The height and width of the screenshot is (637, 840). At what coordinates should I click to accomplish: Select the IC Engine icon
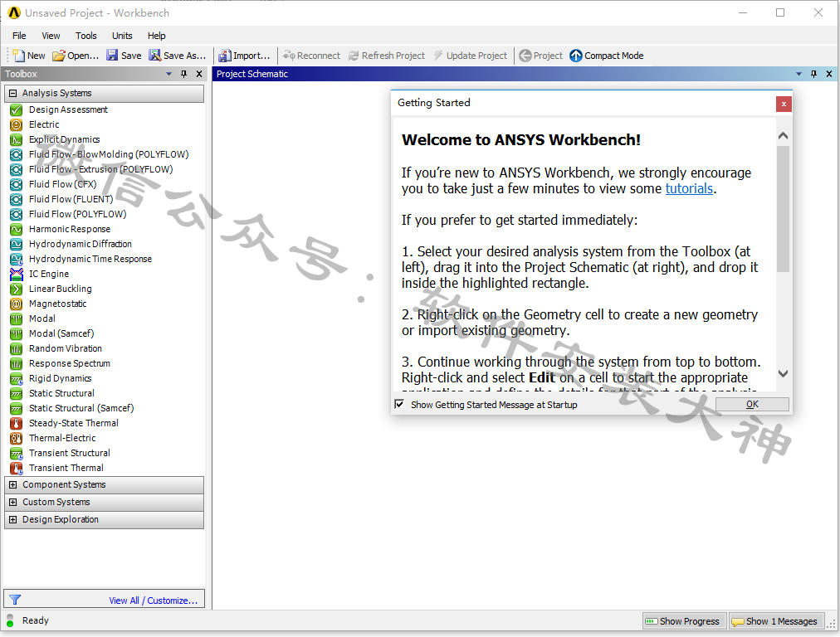pyautogui.click(x=16, y=274)
